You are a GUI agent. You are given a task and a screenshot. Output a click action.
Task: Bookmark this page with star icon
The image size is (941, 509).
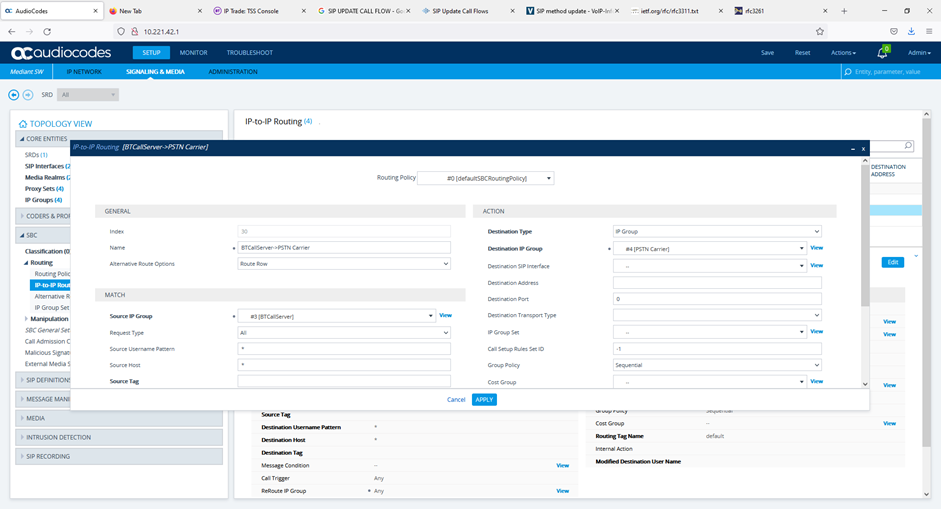click(x=820, y=32)
